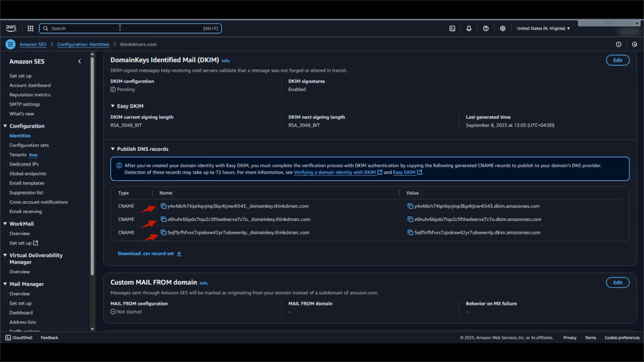Select Configuration sets in the sidebar
This screenshot has width=644, height=362.
[29, 145]
